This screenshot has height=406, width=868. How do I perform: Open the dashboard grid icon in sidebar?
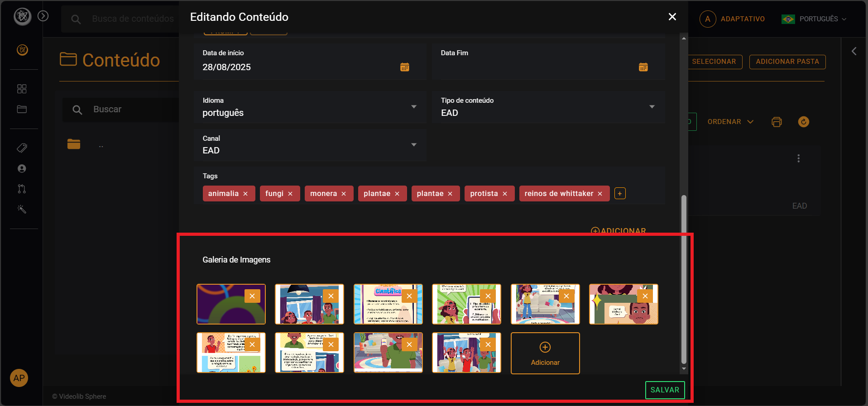(22, 89)
